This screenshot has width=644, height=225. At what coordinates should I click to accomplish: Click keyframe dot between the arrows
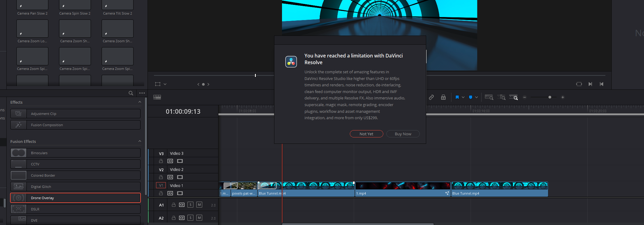tap(204, 84)
